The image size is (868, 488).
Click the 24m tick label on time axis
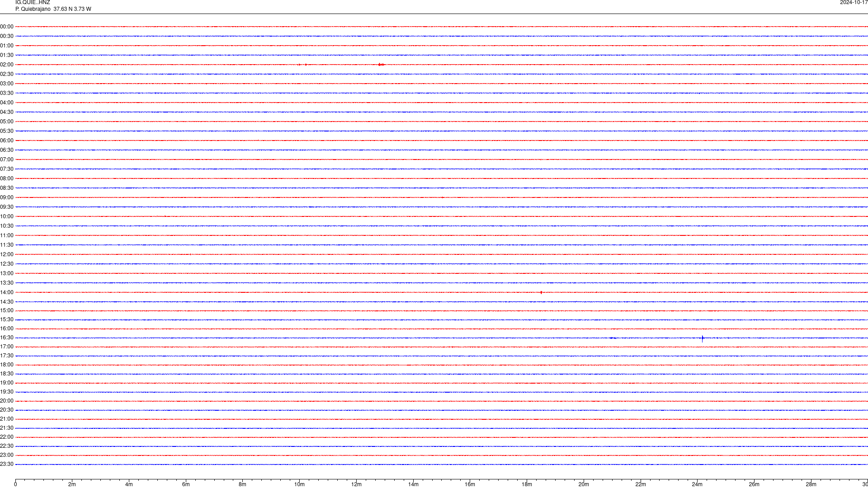coord(697,484)
